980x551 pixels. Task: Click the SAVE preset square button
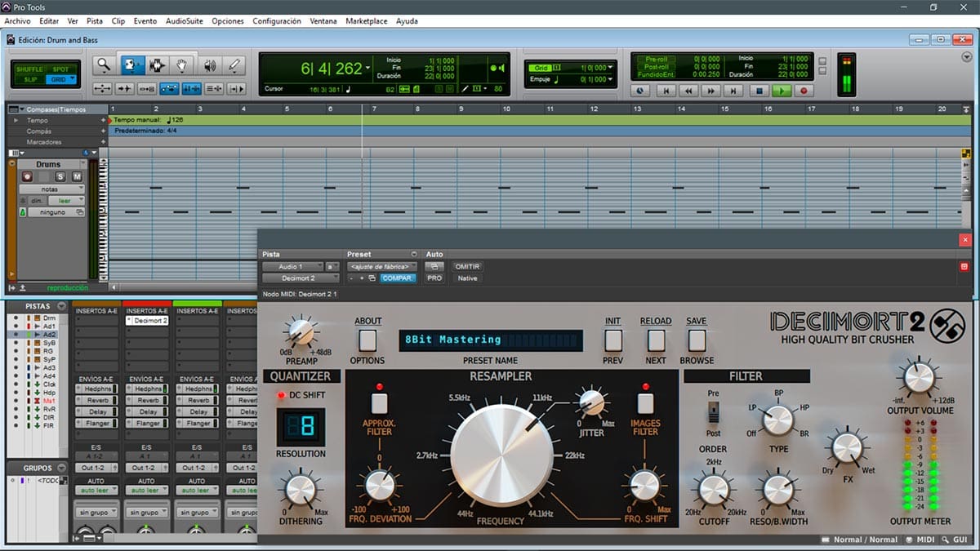point(697,340)
